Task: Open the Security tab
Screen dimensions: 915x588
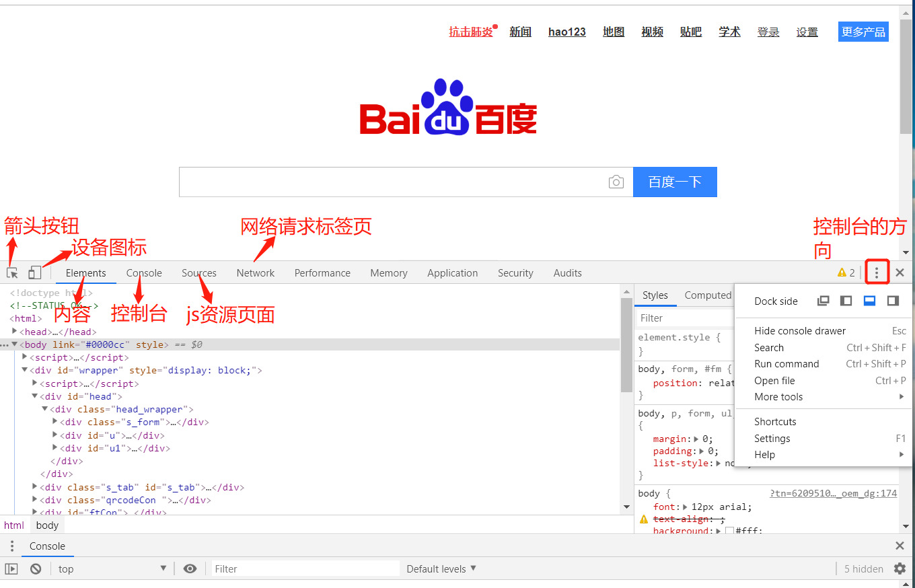Action: [515, 272]
